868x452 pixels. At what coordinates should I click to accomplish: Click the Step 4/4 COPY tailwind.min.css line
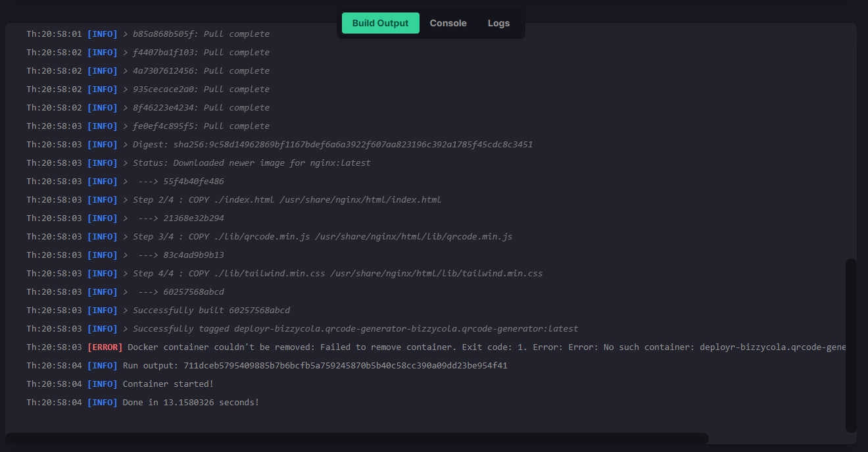(x=337, y=273)
